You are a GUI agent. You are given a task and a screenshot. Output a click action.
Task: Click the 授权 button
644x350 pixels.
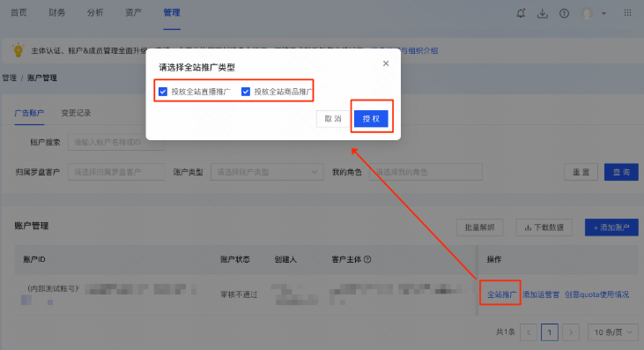coord(371,119)
